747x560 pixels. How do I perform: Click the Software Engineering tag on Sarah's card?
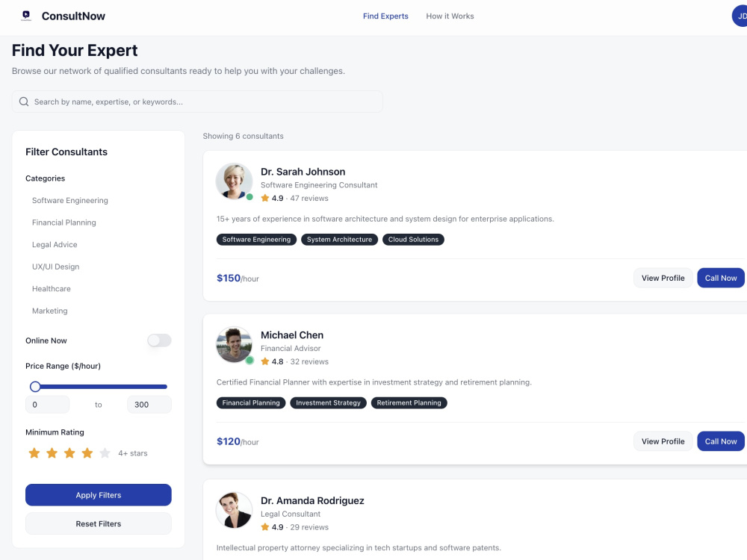(x=256, y=240)
